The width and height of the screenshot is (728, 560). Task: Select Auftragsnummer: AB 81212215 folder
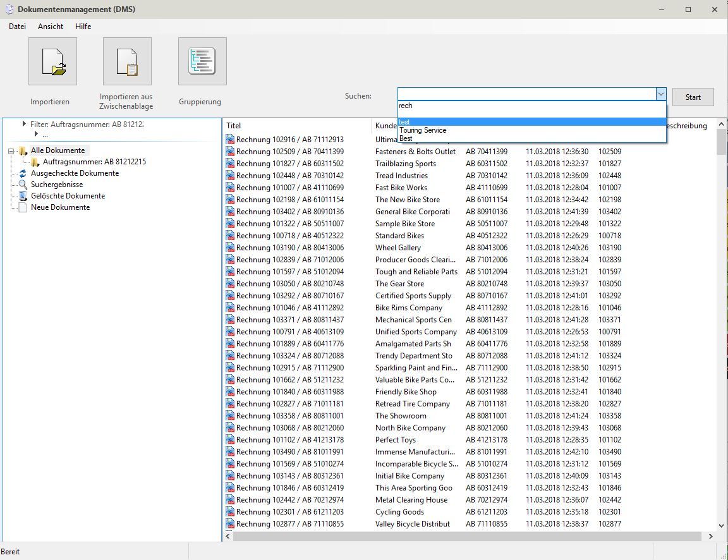pyautogui.click(x=94, y=162)
